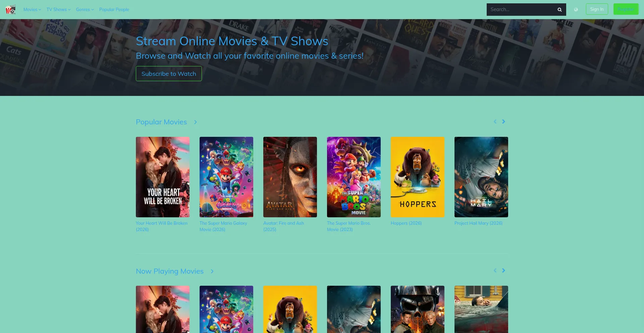Open Project Hail Mary poster in Popular Movies

click(481, 177)
